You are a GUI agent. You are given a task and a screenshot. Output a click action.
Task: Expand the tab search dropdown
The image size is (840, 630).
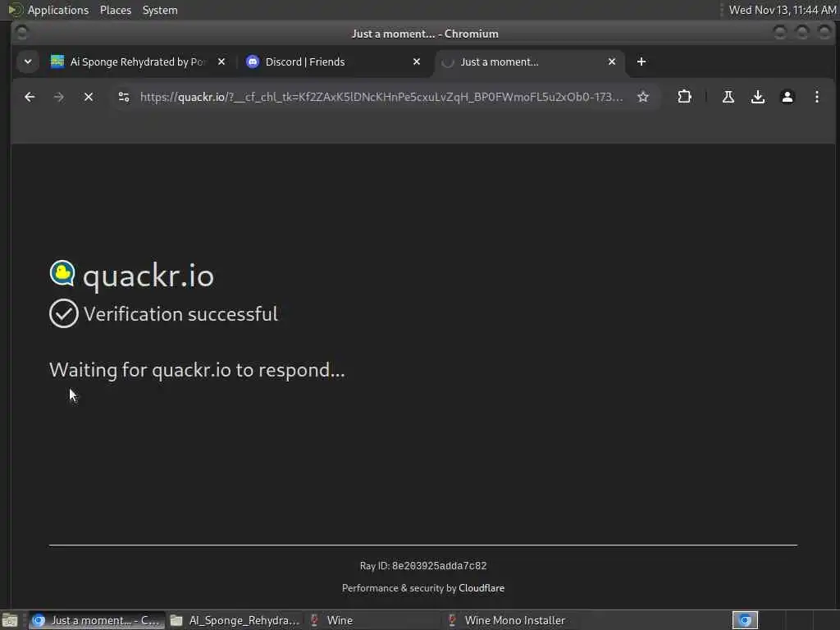(28, 62)
